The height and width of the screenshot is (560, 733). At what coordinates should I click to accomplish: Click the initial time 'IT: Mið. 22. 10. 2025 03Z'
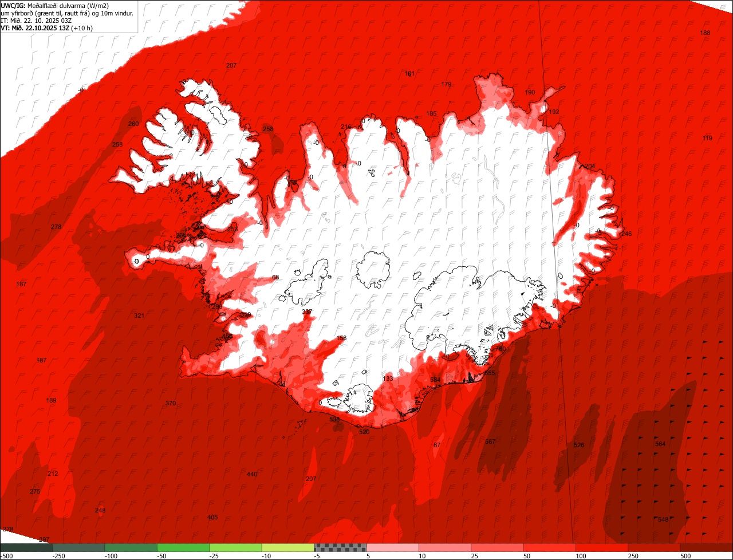[x=36, y=21]
